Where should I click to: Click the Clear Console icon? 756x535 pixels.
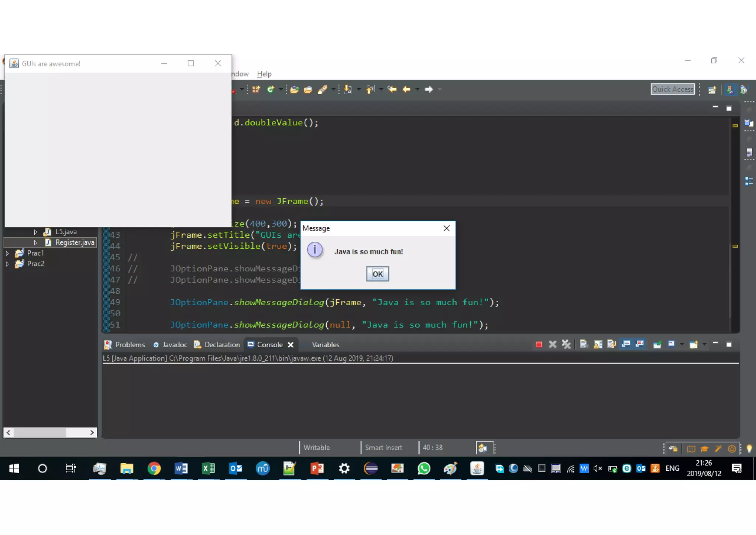584,344
